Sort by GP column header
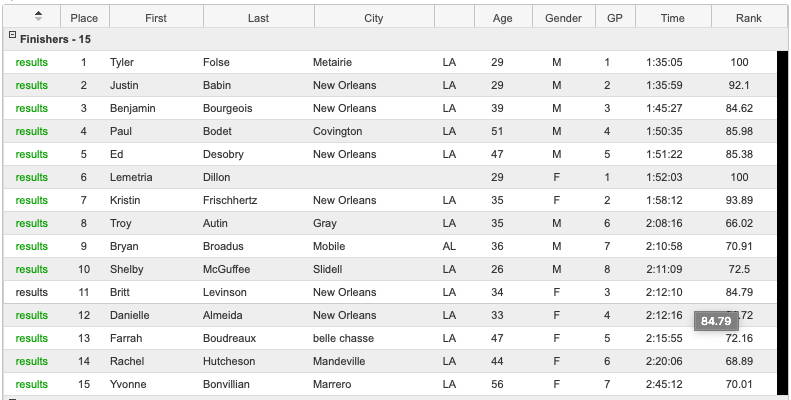Viewport: 791px width, 400px height. (615, 18)
